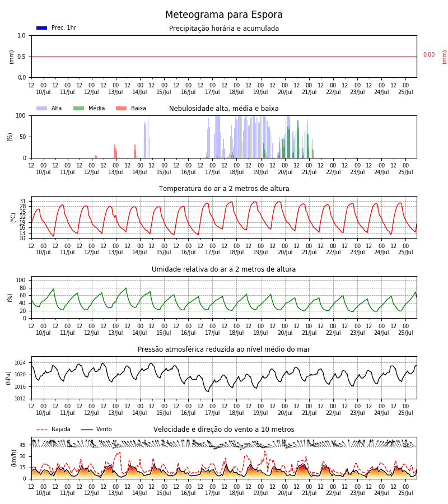This screenshot has height=504, width=448.
Task: Click the Pressão atmosférica chart title
Action: [x=224, y=349]
